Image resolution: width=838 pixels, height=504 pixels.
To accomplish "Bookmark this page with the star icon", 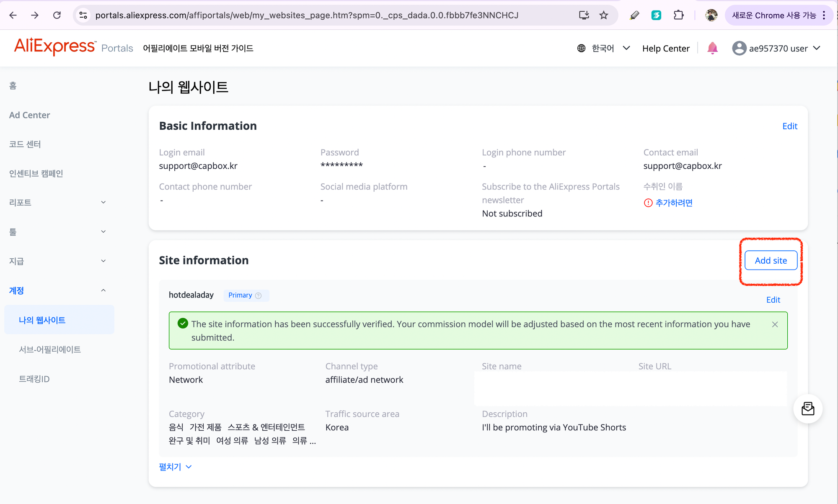I will tap(603, 15).
